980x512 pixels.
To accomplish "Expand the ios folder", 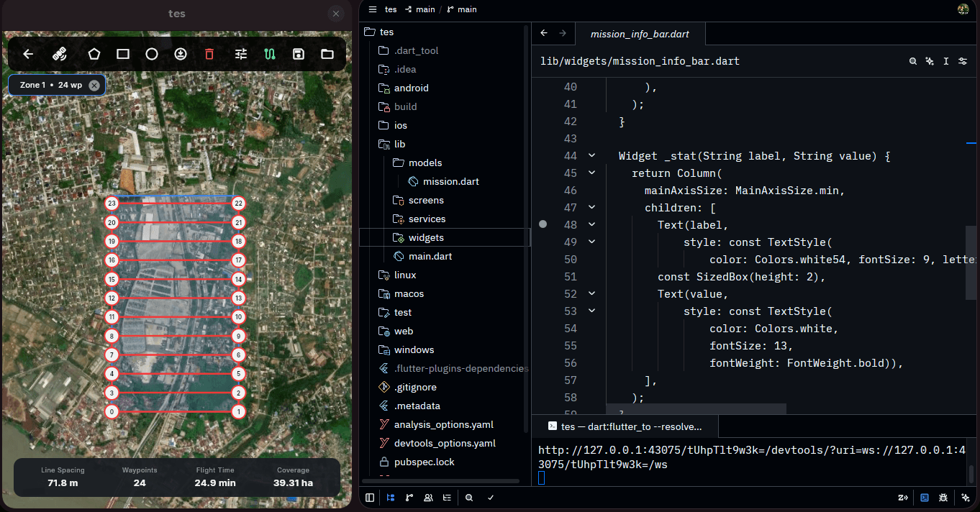I will coord(444,125).
